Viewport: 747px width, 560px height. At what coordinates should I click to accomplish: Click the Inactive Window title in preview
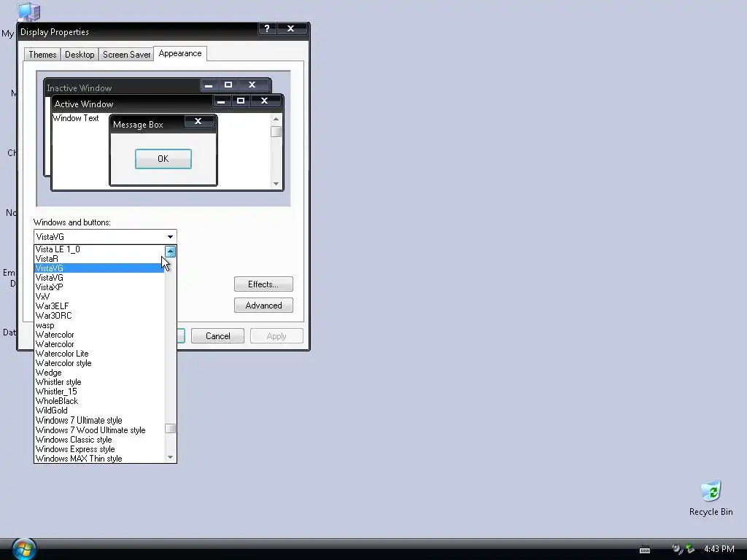tap(79, 88)
